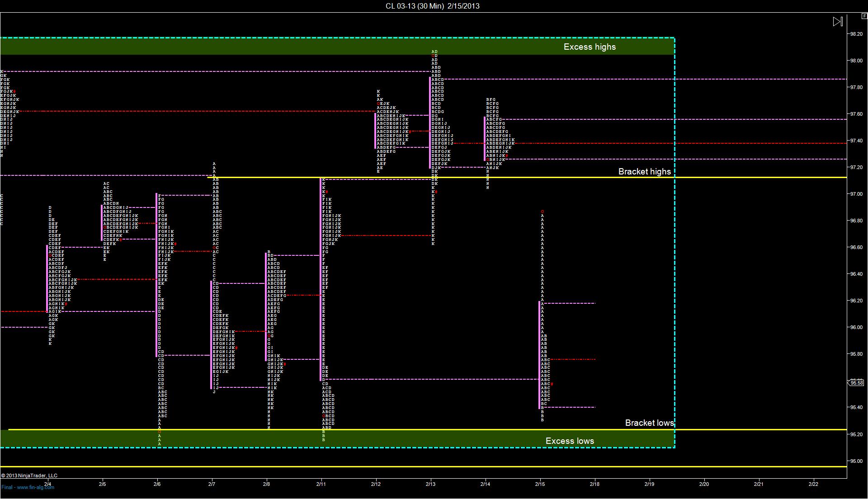Viewport: 868px width, 499px height.
Task: Click the boxed F icon above price axis
Action: pos(864,16)
